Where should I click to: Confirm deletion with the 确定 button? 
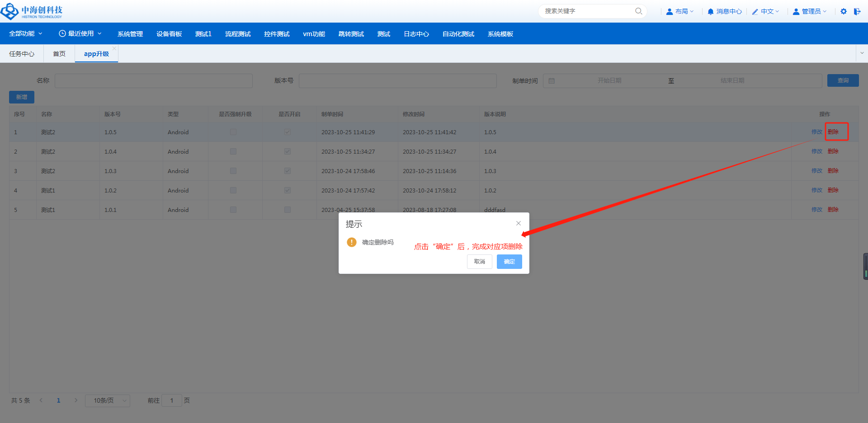509,262
